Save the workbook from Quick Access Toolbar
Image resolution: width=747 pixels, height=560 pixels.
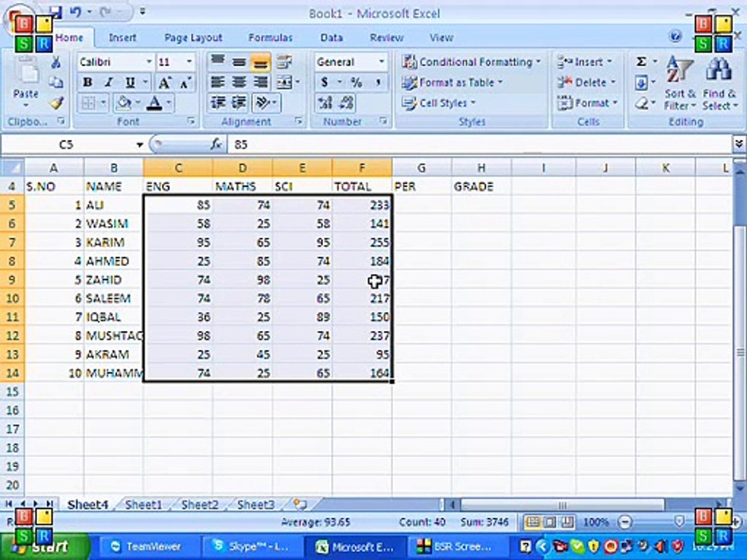pyautogui.click(x=56, y=11)
